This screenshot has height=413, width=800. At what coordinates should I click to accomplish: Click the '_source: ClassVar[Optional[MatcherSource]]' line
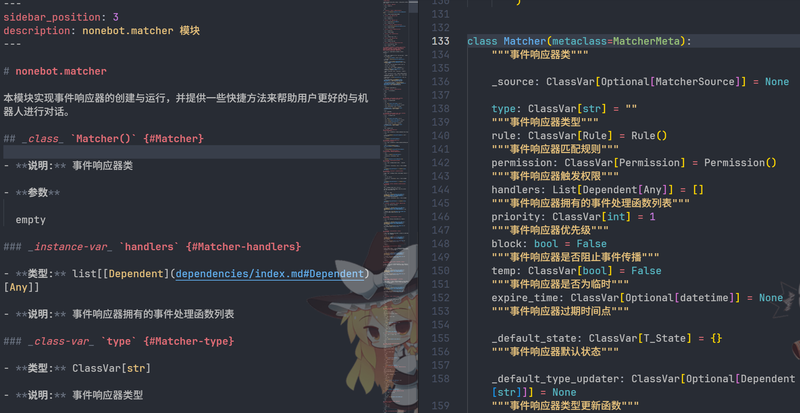(x=640, y=82)
